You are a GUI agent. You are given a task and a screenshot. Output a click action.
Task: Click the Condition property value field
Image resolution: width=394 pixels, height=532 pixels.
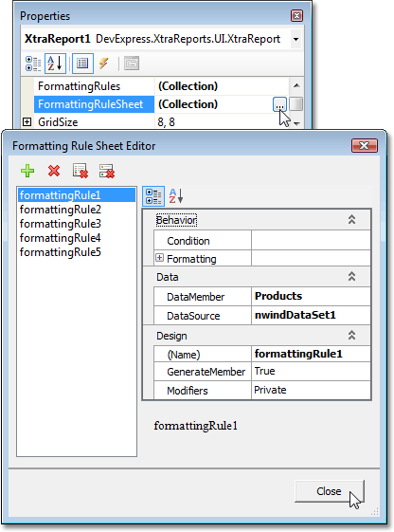point(311,241)
